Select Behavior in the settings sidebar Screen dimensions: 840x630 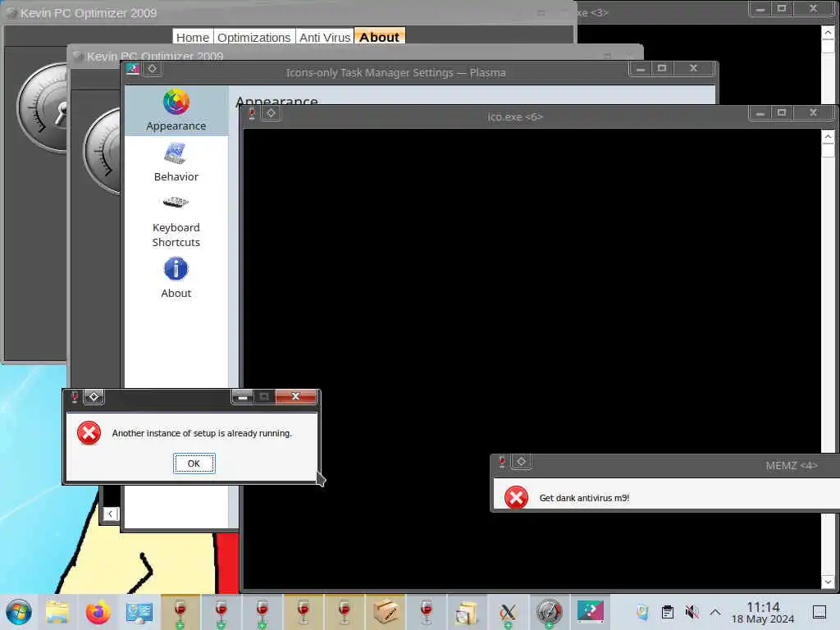pyautogui.click(x=176, y=162)
